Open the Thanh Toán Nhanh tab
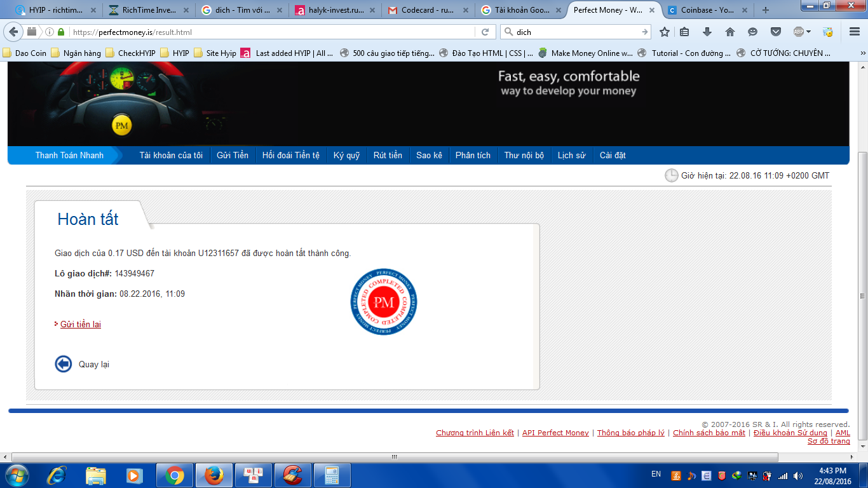The height and width of the screenshot is (488, 868). pos(69,155)
